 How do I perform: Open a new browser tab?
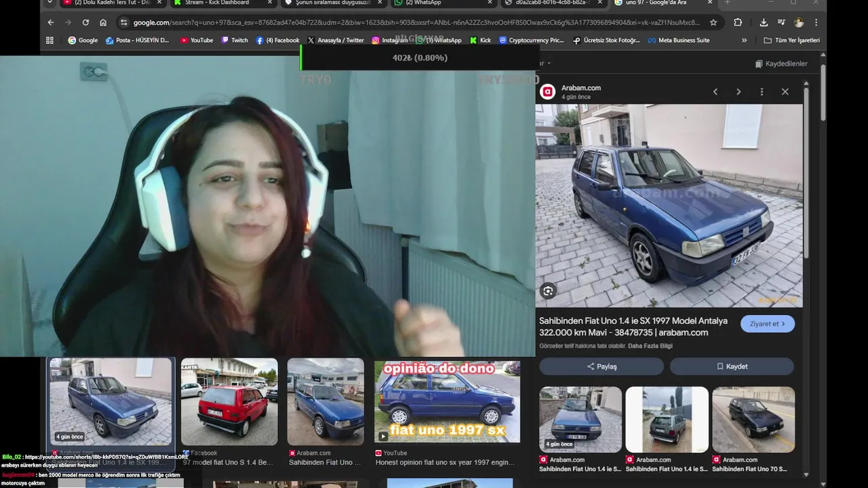(728, 3)
